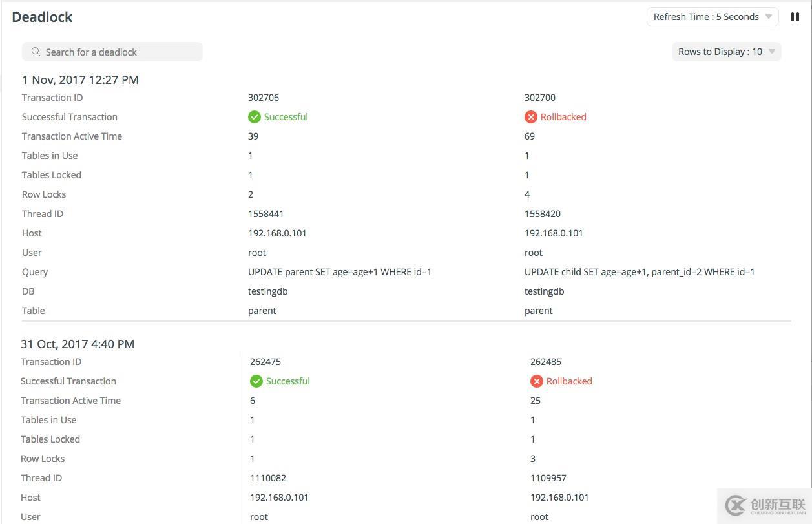Pause the auto refresh
The height and width of the screenshot is (524, 812).
795,17
